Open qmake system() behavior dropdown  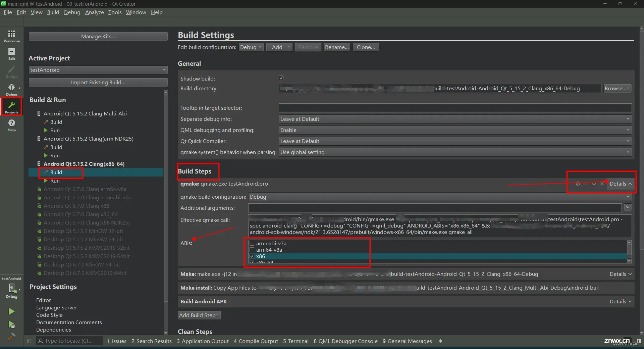[455, 152]
